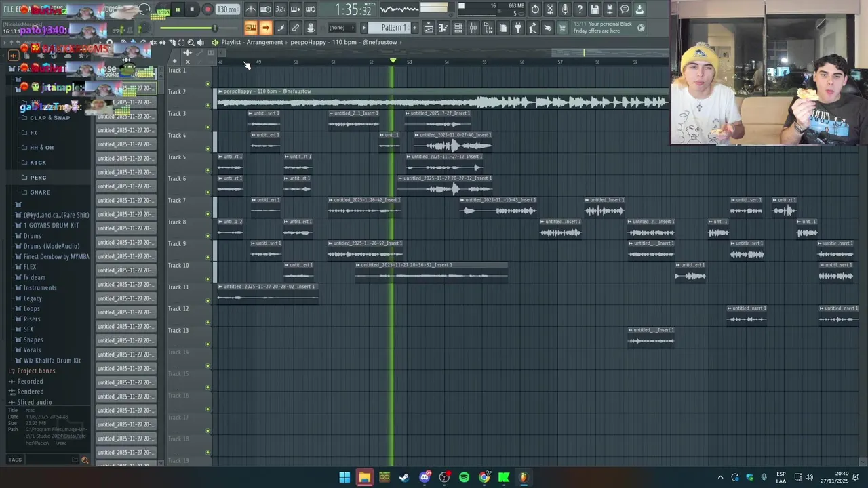This screenshot has width=868, height=488.
Task: Open the Mixer view icon
Action: 473,28
